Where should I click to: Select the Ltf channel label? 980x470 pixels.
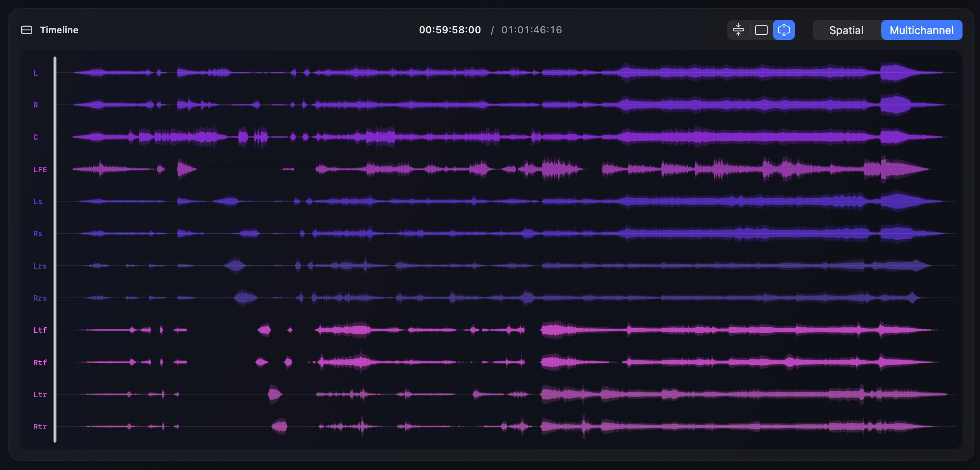click(40, 330)
